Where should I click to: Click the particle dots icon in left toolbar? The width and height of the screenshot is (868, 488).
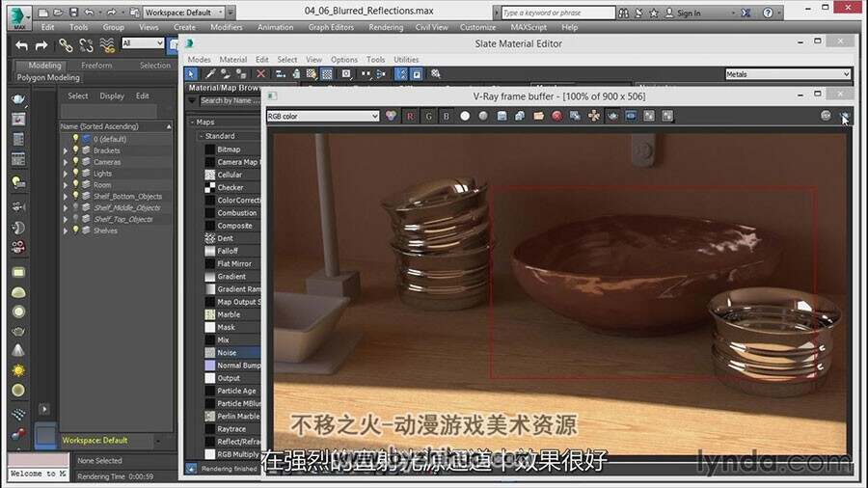(18, 414)
